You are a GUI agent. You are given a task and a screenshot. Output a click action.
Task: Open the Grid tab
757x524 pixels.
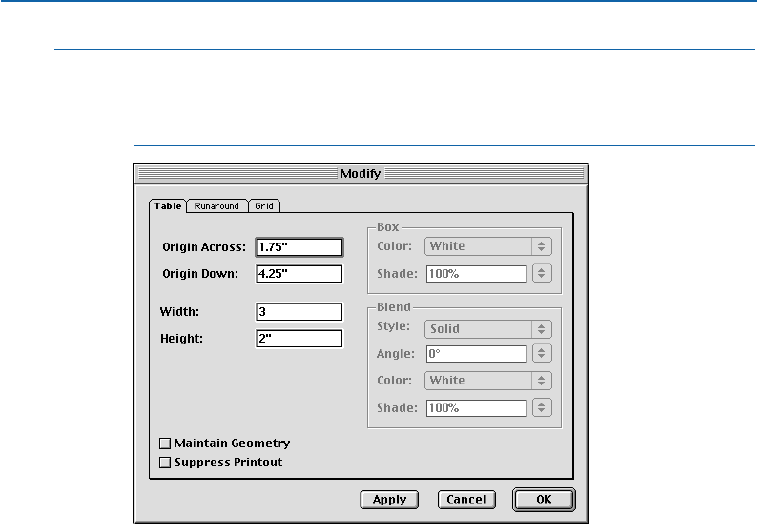click(x=264, y=206)
